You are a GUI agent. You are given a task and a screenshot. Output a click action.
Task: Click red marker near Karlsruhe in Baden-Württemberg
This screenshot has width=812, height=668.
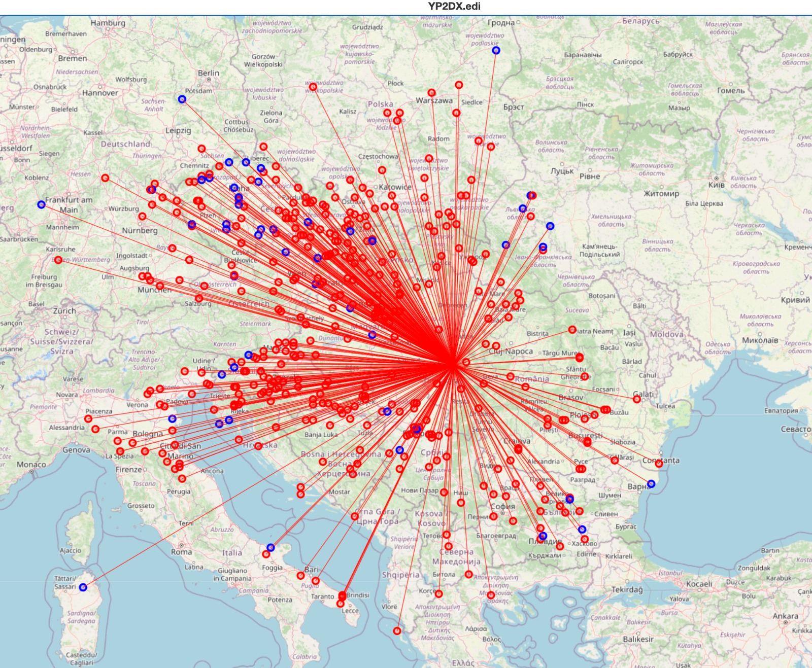[x=58, y=260]
